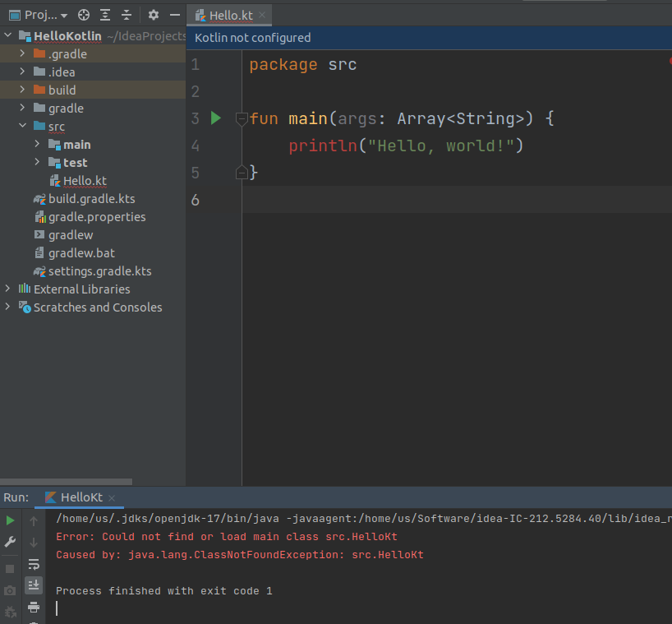Click the project tree horizontal scrollbar
672x624 pixels.
point(66,482)
